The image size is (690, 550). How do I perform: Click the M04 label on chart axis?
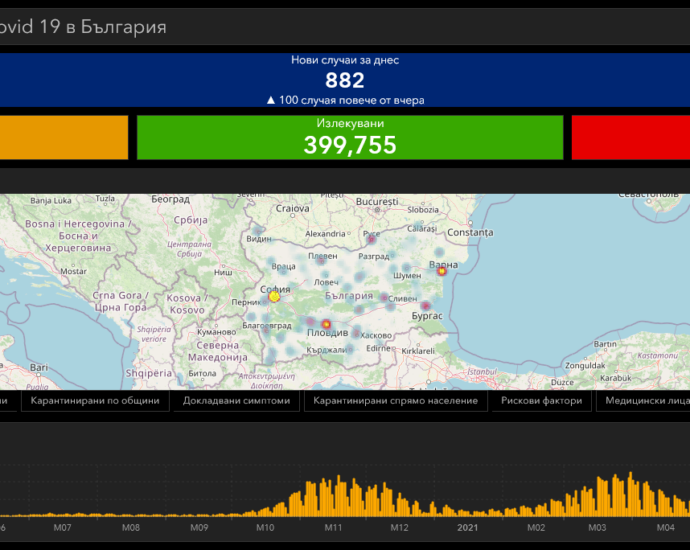pos(665,527)
